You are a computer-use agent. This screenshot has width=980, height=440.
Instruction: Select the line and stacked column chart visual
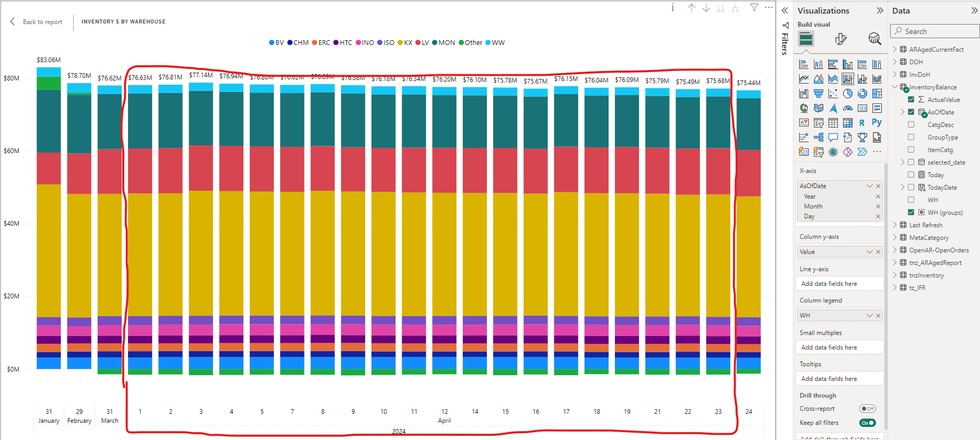tap(848, 79)
